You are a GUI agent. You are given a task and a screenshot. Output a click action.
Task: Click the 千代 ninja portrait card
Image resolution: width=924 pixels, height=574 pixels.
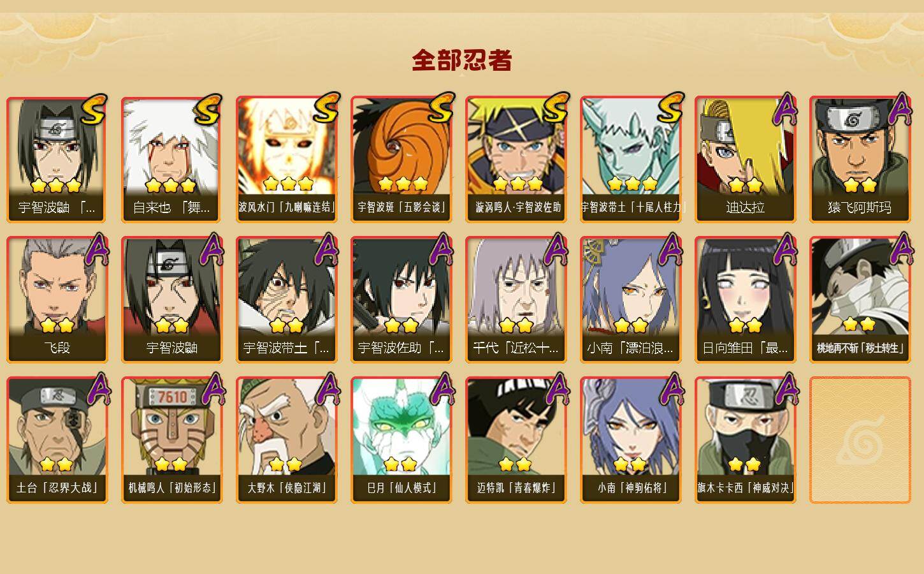pos(516,300)
